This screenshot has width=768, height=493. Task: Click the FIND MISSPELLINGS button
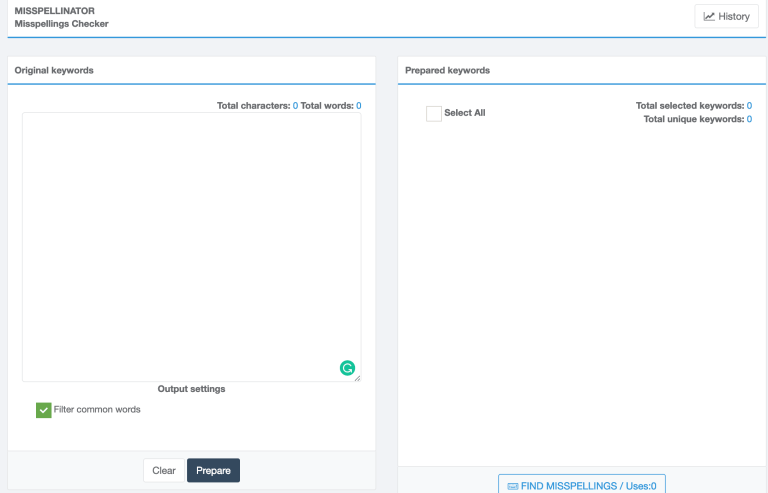pos(581,485)
